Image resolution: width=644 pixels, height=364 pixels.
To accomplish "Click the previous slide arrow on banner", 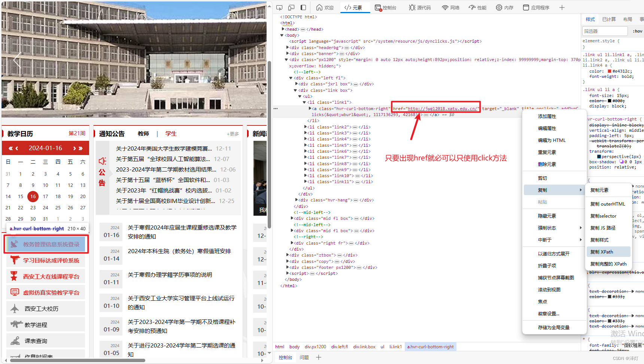I will [17, 60].
